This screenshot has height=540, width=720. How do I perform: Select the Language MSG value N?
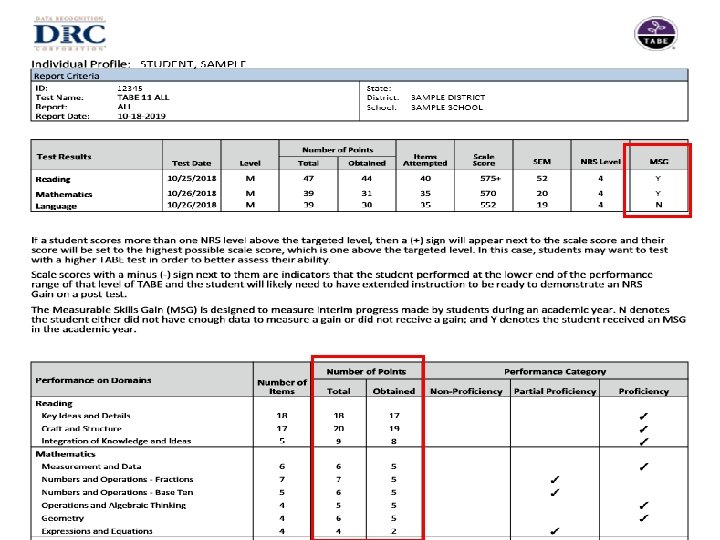point(658,205)
